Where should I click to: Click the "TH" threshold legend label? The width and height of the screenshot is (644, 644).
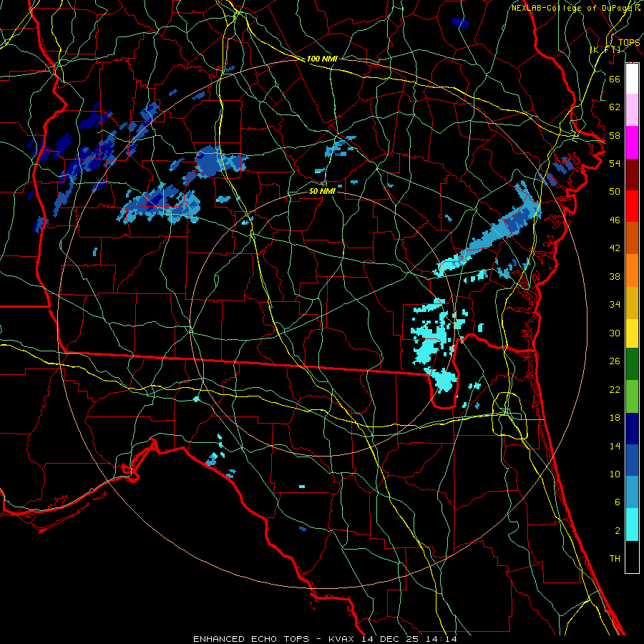[615, 558]
